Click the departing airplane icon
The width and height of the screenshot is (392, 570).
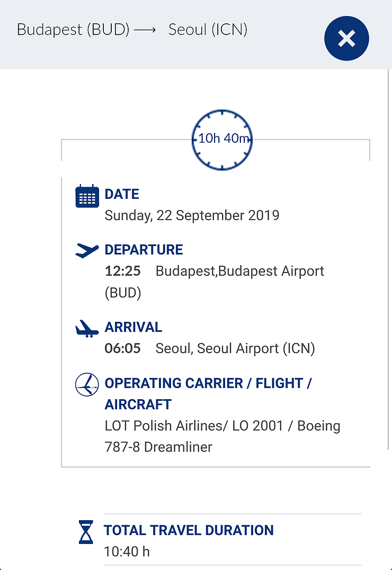pos(87,250)
